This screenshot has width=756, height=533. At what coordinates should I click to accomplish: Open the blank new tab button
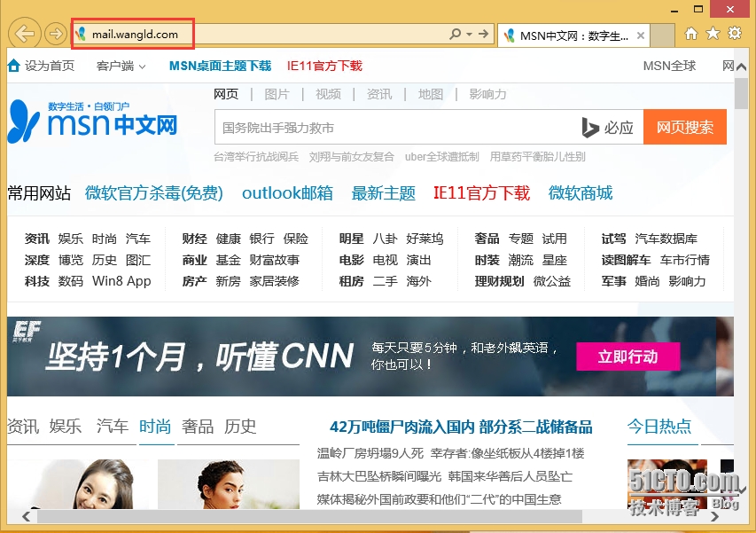(662, 35)
